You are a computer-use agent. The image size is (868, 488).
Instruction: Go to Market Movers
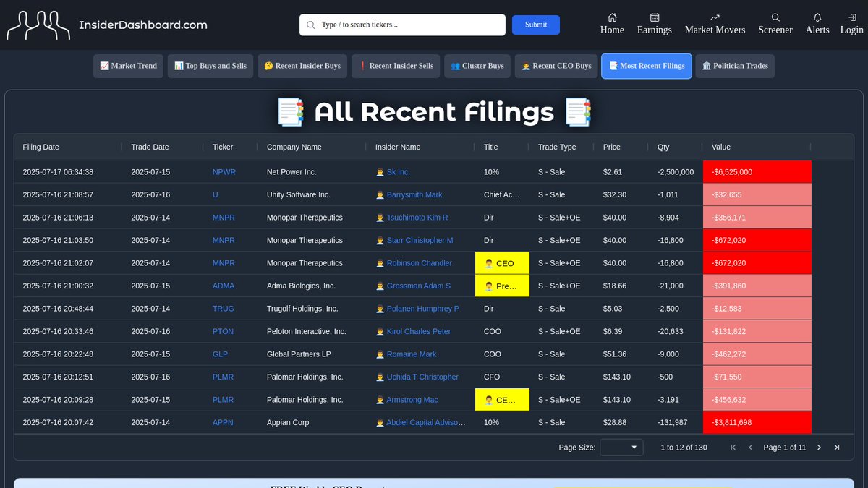pos(715,24)
